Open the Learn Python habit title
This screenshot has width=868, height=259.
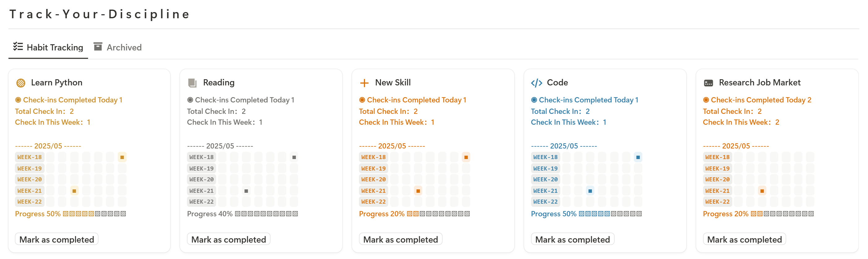click(x=57, y=83)
